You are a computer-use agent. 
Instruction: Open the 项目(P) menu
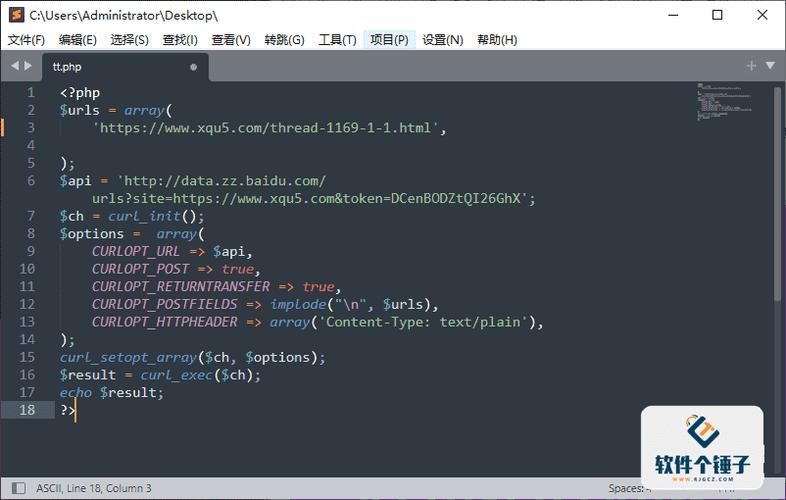pyautogui.click(x=389, y=40)
